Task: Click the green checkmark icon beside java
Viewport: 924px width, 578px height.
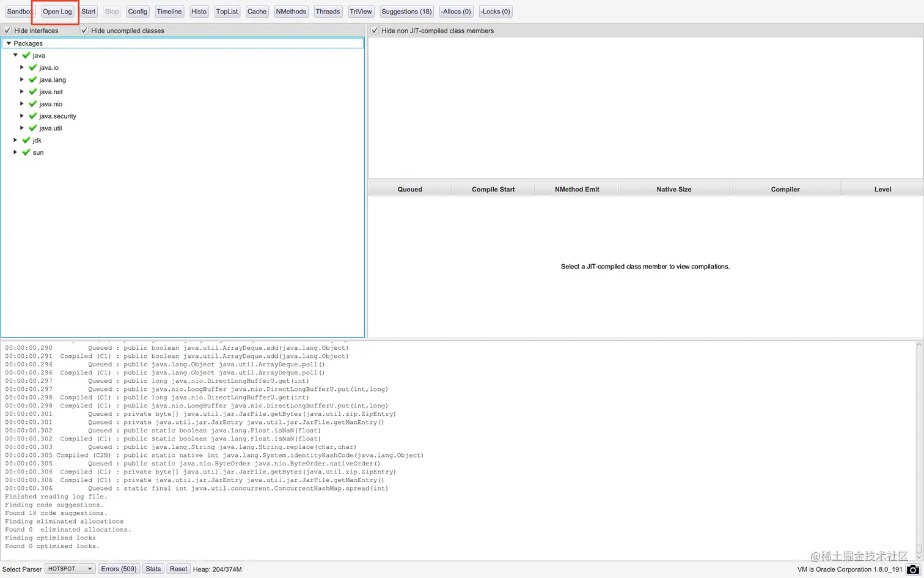Action: pyautogui.click(x=26, y=55)
